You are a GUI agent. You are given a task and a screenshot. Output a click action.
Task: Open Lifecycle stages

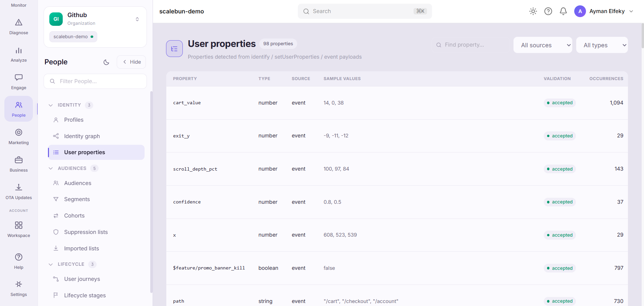point(96,295)
